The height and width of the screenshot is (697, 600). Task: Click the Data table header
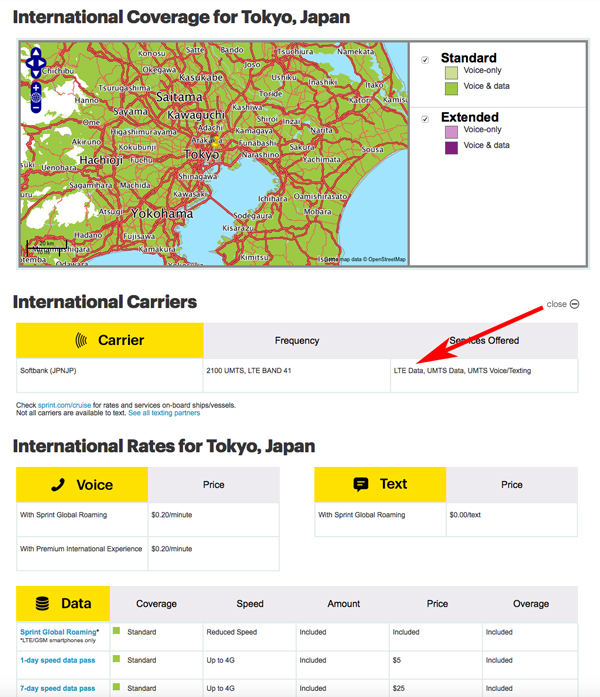click(63, 604)
